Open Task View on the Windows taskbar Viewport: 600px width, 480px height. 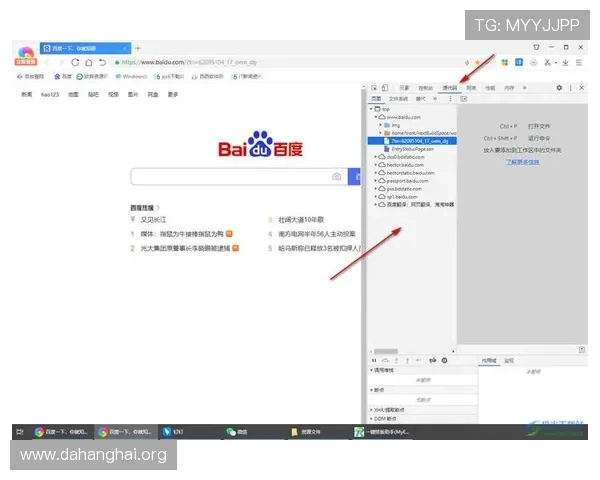click(20, 432)
